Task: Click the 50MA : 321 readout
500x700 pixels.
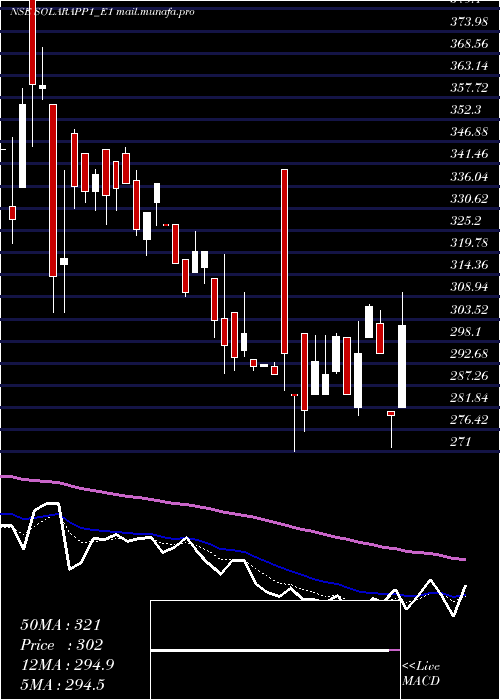Action: click(x=61, y=625)
